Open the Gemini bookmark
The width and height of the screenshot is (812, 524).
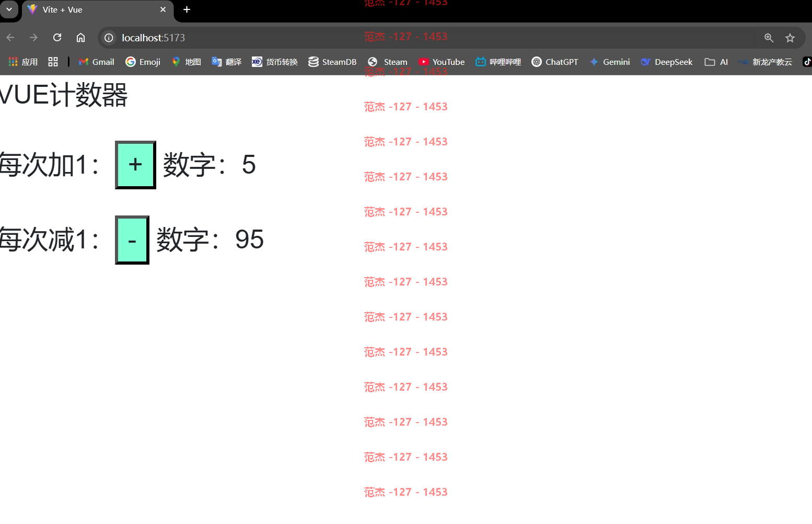tap(609, 62)
